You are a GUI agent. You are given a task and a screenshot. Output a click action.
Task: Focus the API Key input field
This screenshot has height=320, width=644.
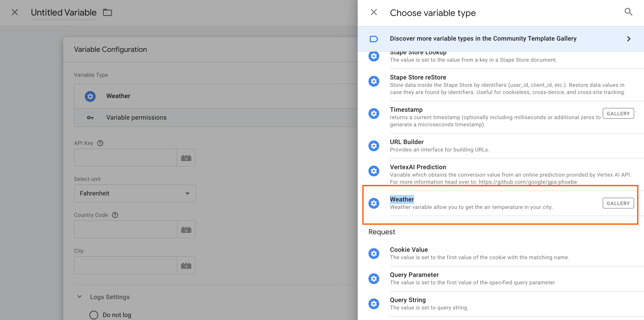(125, 158)
